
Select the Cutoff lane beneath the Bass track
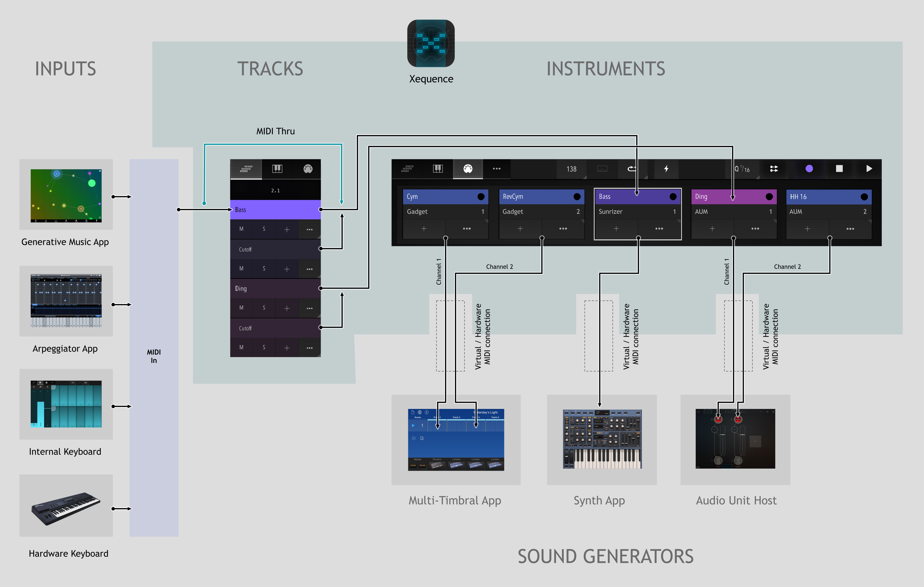pyautogui.click(x=276, y=249)
